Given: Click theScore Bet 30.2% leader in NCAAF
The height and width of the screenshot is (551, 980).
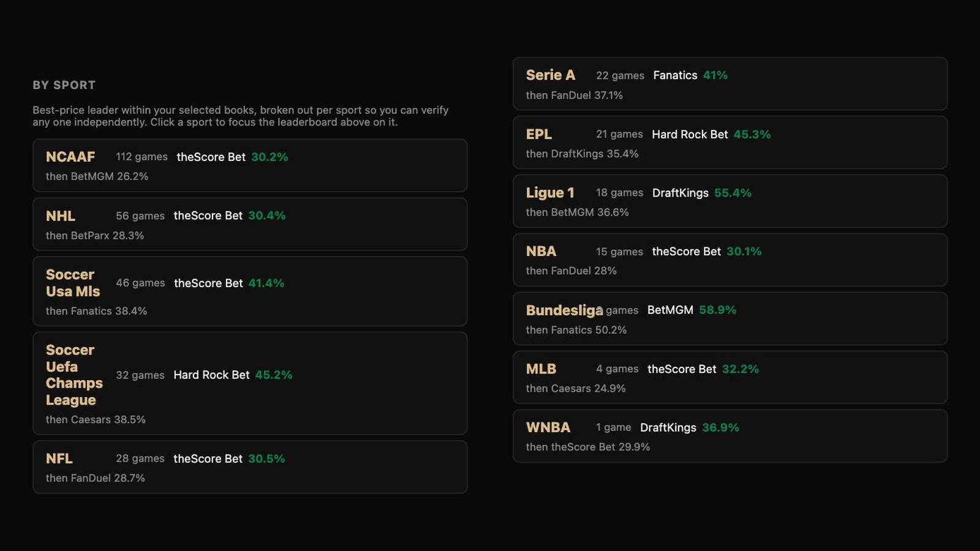Looking at the screenshot, I should pyautogui.click(x=232, y=157).
